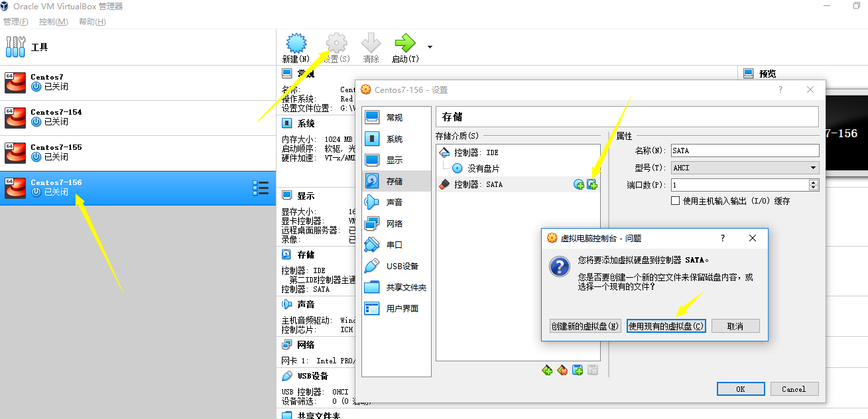This screenshot has height=419, width=868.
Task: Click the add storage attachment icon below the tree
Action: [x=578, y=371]
